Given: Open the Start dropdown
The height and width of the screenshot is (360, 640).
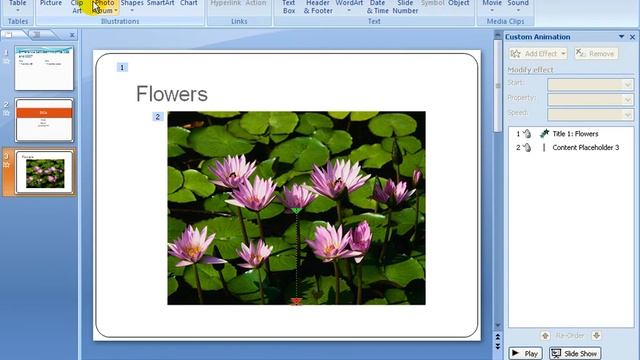Looking at the screenshot, I should pos(590,84).
